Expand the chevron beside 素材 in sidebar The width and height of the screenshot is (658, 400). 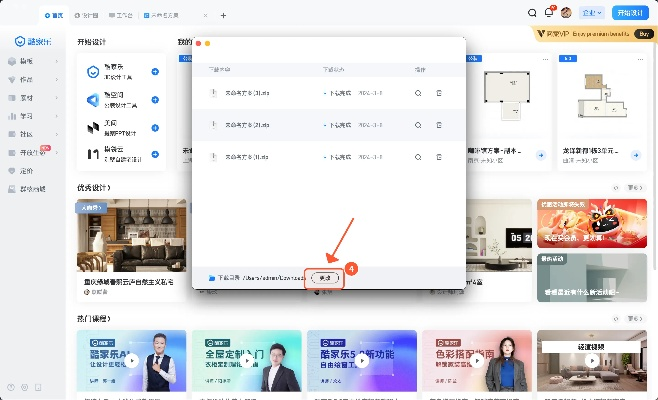[x=56, y=98]
